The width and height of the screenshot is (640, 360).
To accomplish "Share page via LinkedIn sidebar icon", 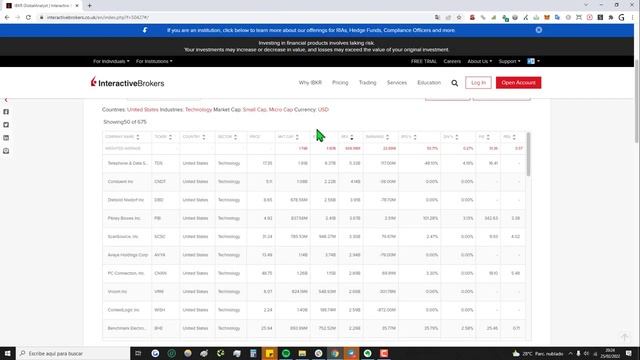I will [x=6, y=138].
